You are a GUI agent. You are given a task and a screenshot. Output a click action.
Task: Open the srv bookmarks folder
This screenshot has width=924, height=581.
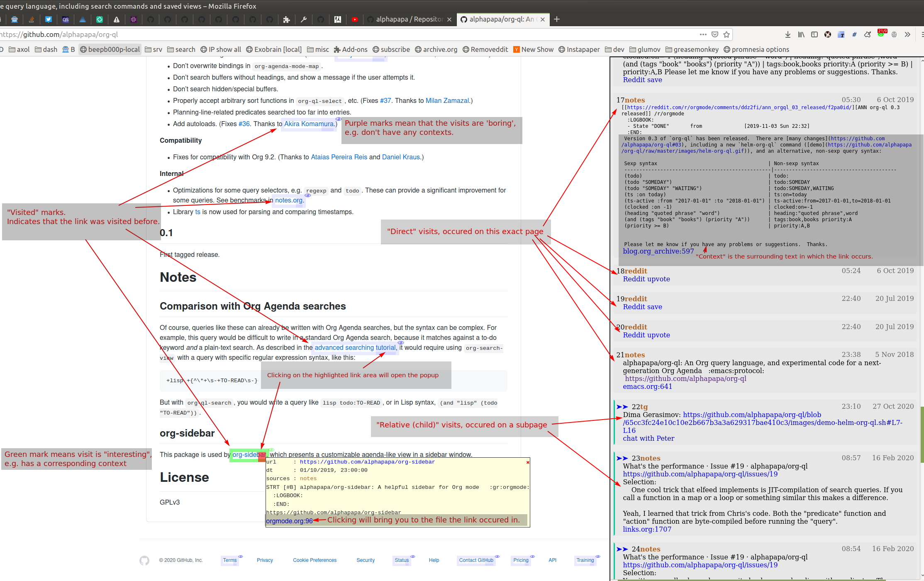[154, 49]
